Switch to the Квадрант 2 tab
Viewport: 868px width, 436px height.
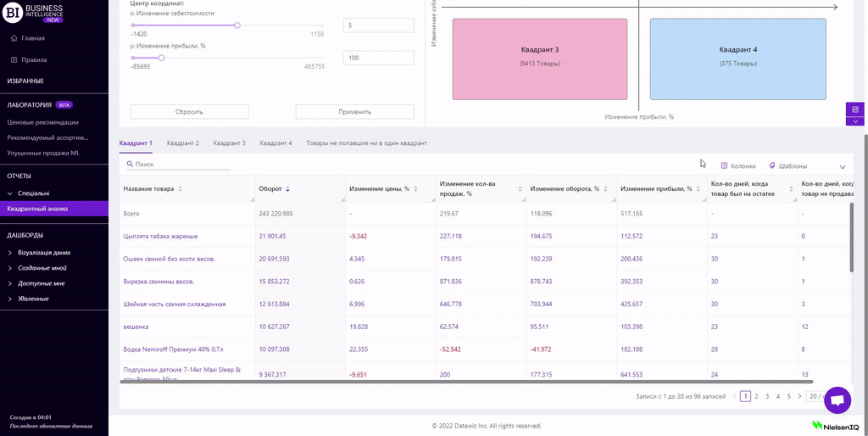tap(183, 143)
